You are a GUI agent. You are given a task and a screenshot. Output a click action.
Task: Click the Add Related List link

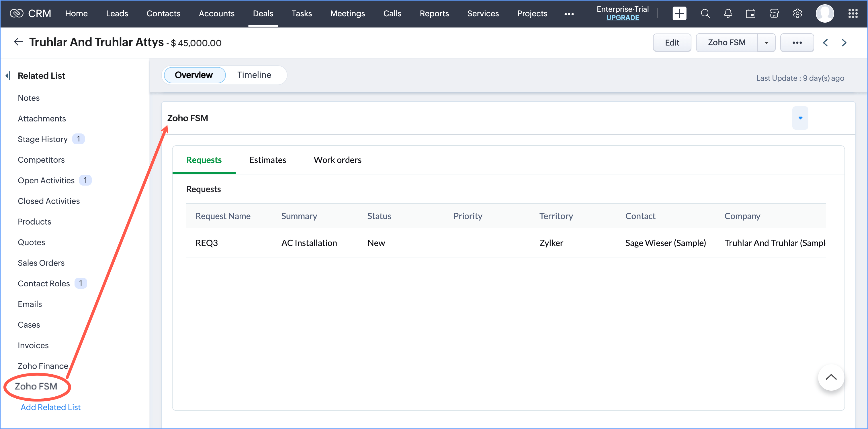pyautogui.click(x=50, y=407)
